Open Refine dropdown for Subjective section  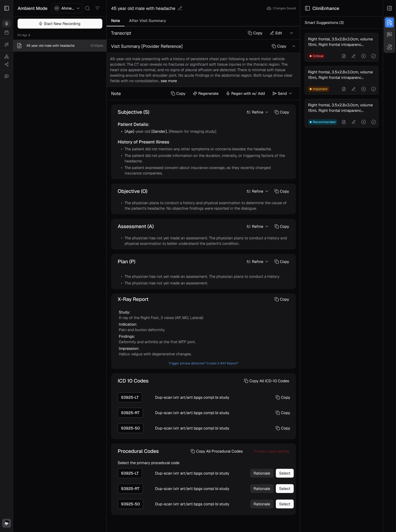pyautogui.click(x=257, y=112)
